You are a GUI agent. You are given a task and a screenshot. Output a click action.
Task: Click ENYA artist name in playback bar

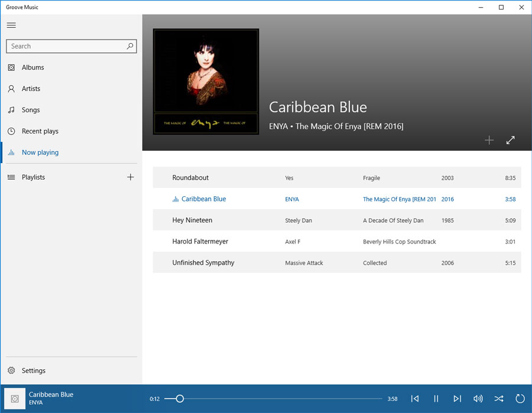[x=35, y=402]
